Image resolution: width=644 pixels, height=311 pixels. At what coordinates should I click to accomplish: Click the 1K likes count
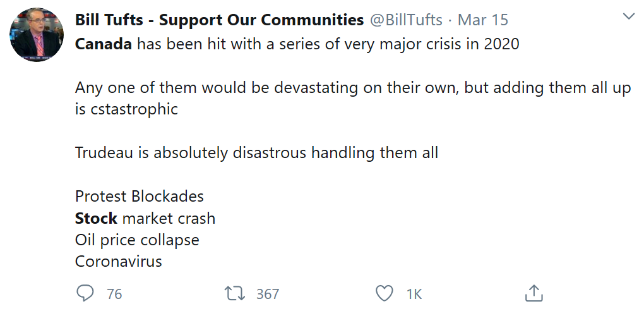[x=414, y=294]
